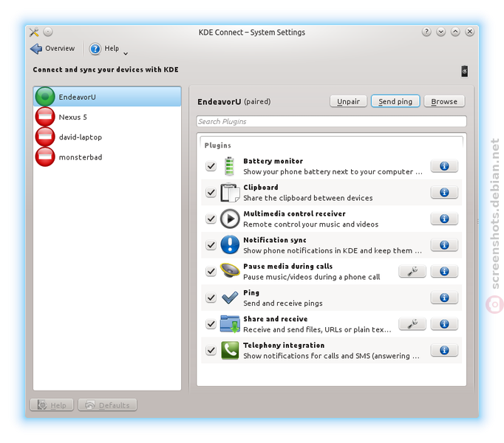Click the Notification sync exclamation icon
This screenshot has height=443, width=504.
(230, 245)
